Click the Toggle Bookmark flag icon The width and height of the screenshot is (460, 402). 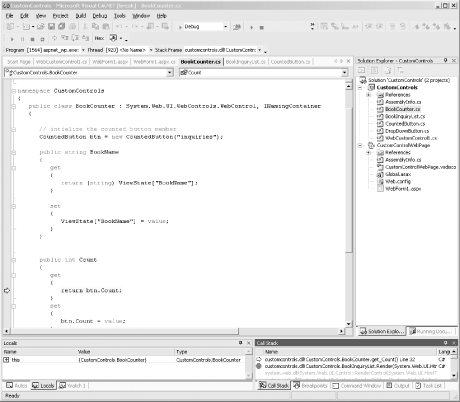click(x=416, y=26)
